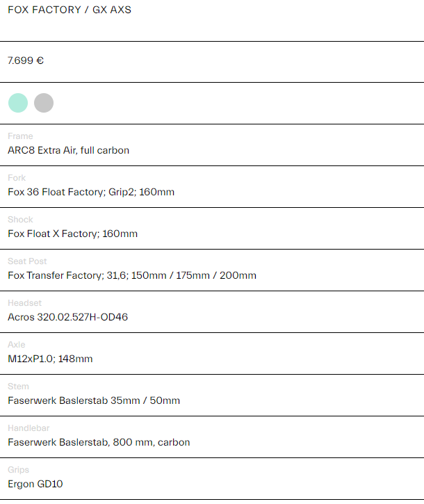The image size is (424, 504).
Task: Click the Seat Post label
Action: click(x=26, y=261)
